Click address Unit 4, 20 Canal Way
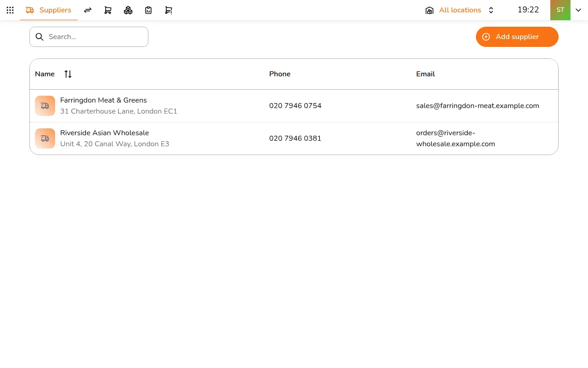The image size is (588, 368). tap(115, 144)
